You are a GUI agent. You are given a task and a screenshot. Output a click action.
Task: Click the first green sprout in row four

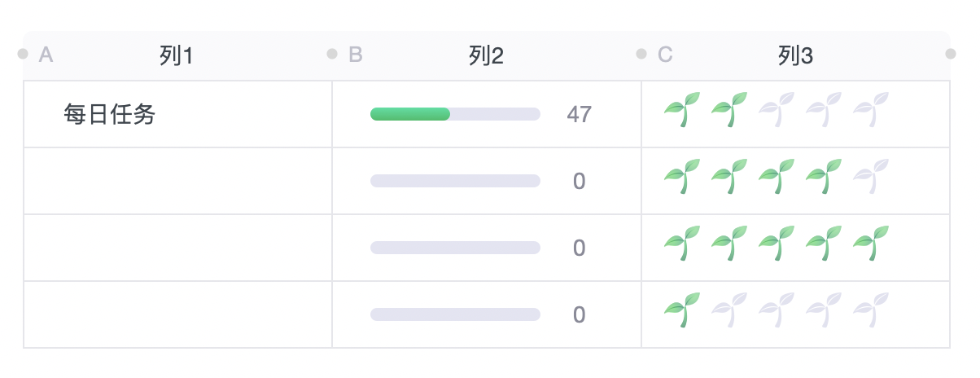point(682,310)
